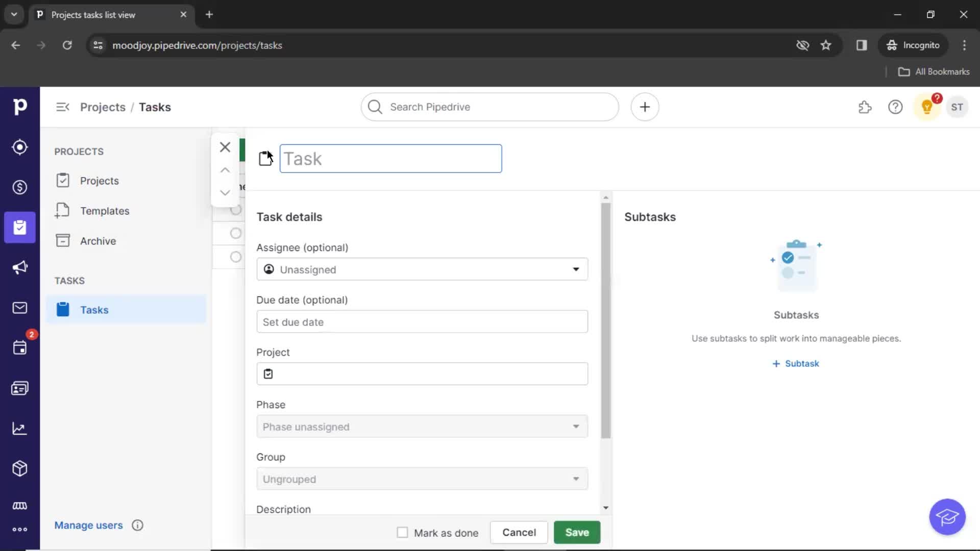Click the Task name input field
The height and width of the screenshot is (551, 980).
[390, 158]
